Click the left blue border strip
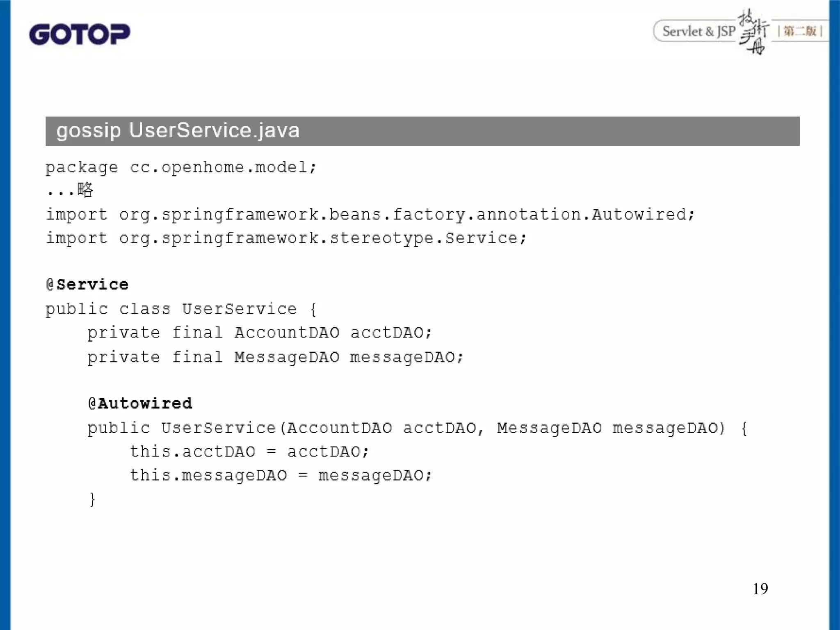840x630 pixels. (x=5, y=315)
